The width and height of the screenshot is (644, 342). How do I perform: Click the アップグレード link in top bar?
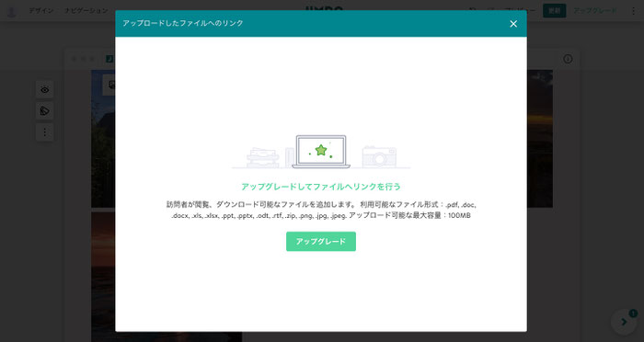click(594, 11)
